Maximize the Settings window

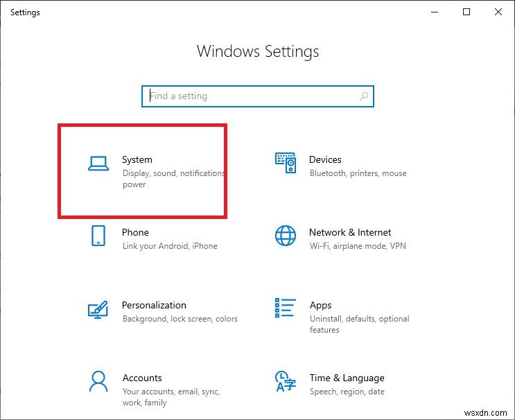pos(466,12)
